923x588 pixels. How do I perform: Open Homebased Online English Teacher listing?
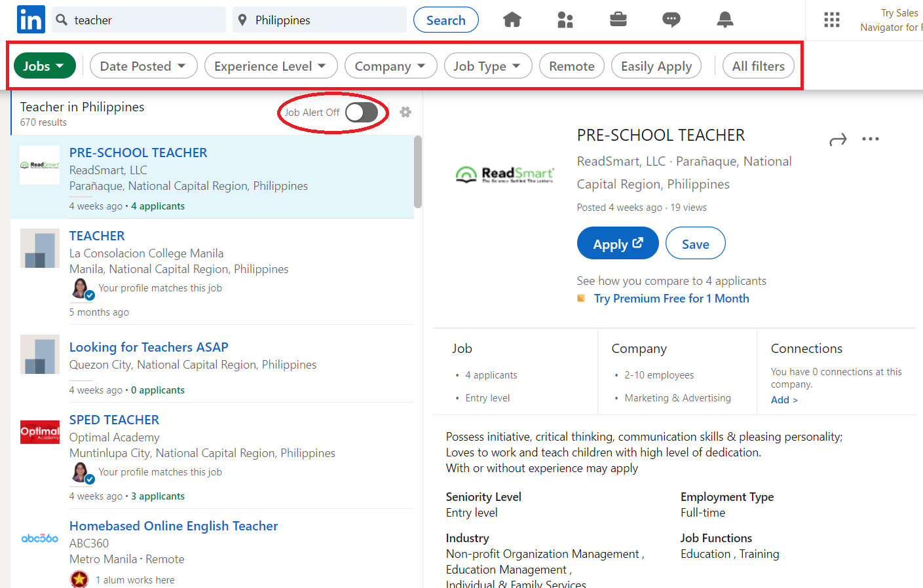point(174,526)
